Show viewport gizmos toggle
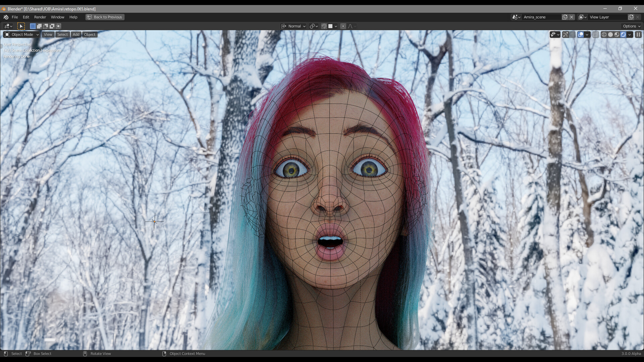644x362 pixels. point(566,35)
